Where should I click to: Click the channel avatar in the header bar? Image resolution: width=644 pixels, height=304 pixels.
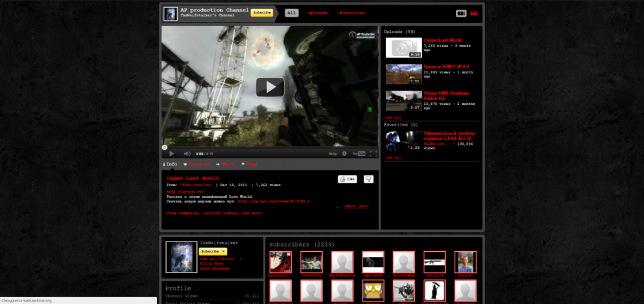coord(171,14)
